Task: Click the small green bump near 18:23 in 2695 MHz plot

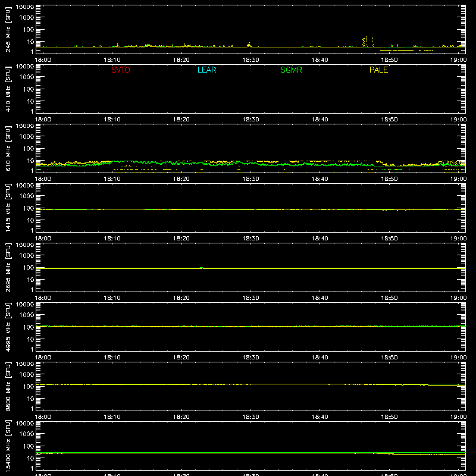Action: [x=201, y=268]
